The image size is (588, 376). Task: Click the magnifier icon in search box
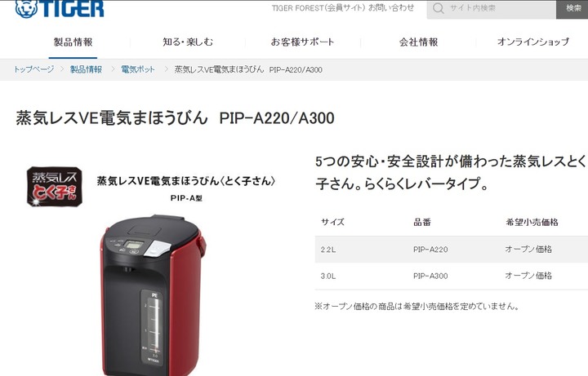tap(438, 8)
